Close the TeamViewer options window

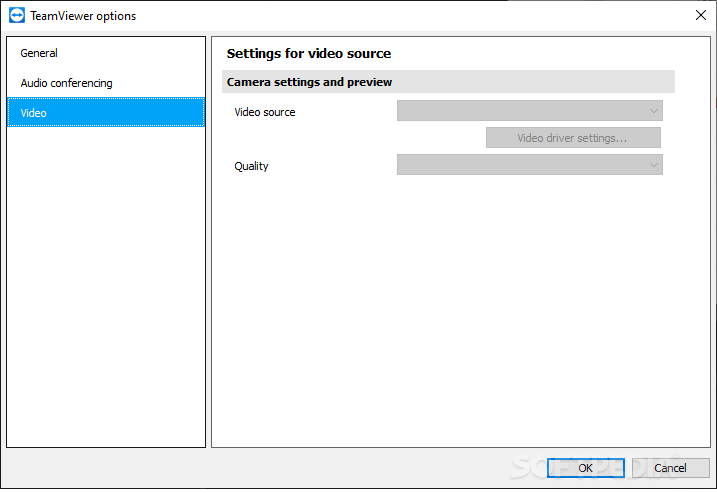pyautogui.click(x=701, y=16)
